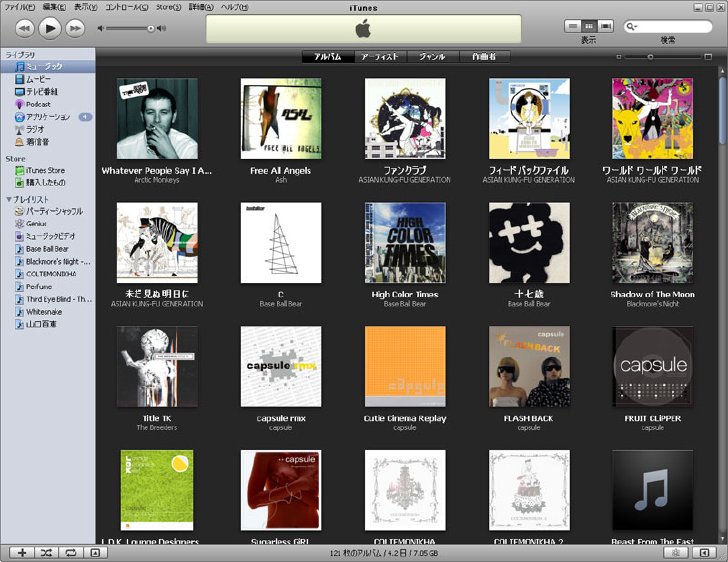Open the ファイル menu
This screenshot has width=728, height=562.
click(x=20, y=7)
